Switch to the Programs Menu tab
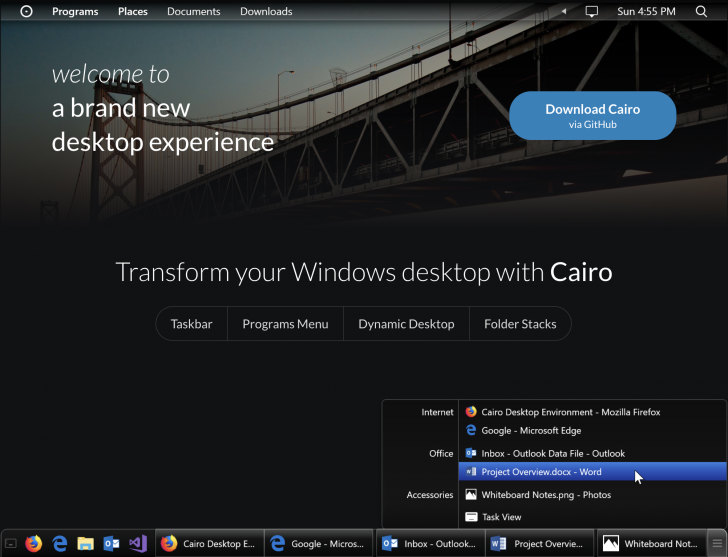This screenshot has width=728, height=557. [x=285, y=324]
